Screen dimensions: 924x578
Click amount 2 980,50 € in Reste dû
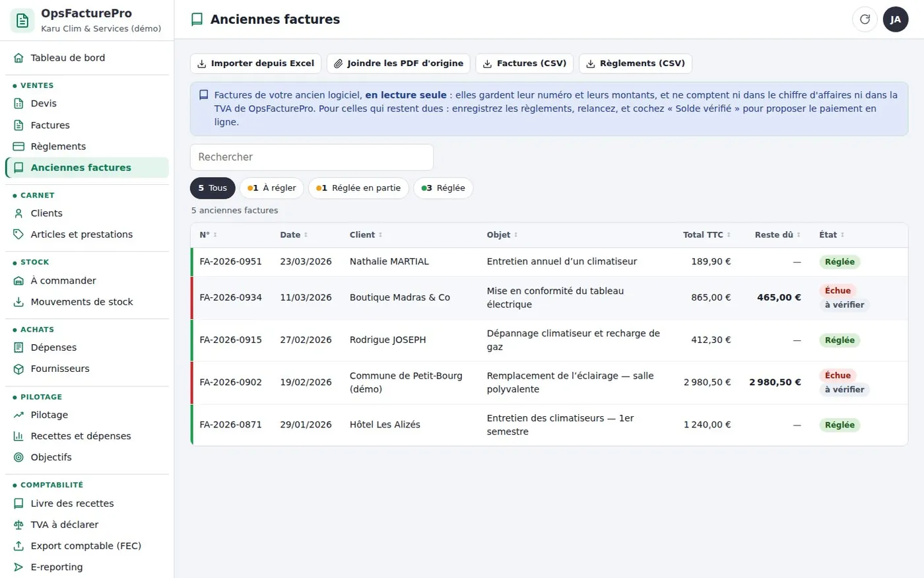tap(775, 382)
